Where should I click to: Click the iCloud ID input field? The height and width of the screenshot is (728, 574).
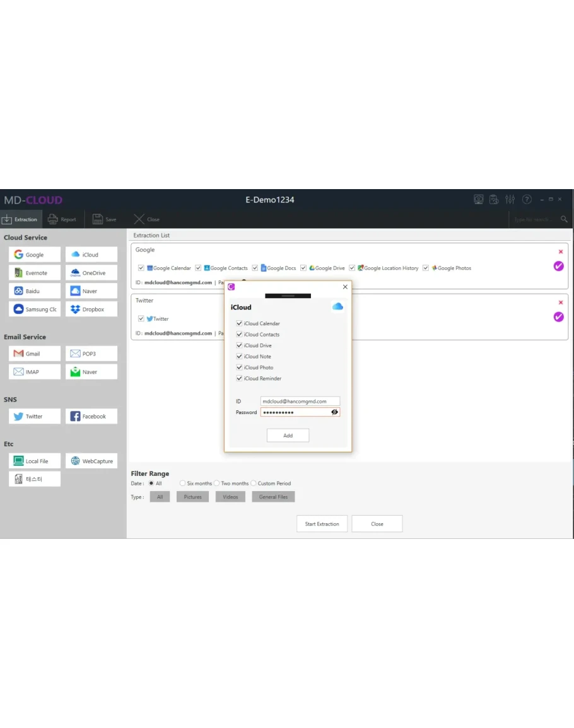pos(300,401)
